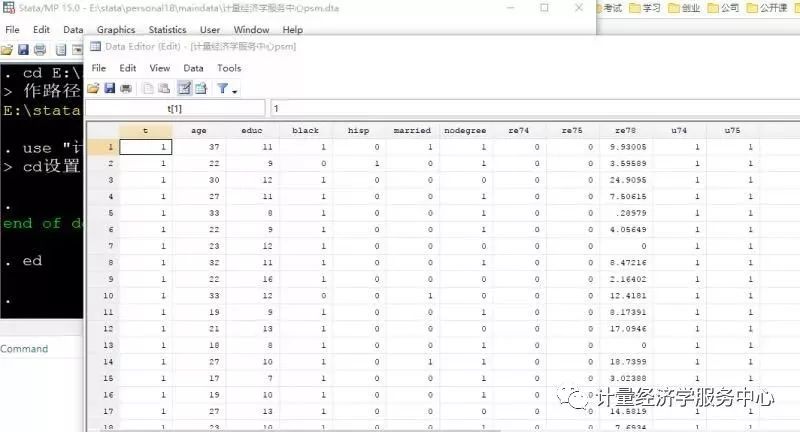Open the 公司 bookmark folder

point(723,8)
